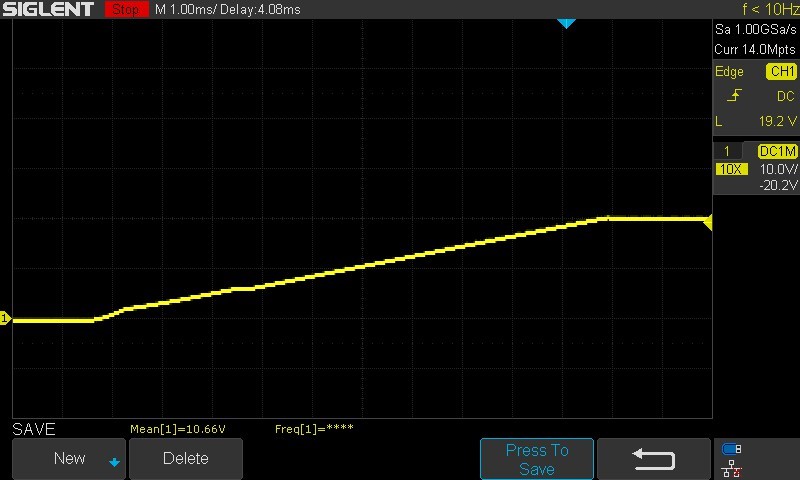Select the CH1 trigger source label
The width and height of the screenshot is (800, 480).
click(782, 71)
